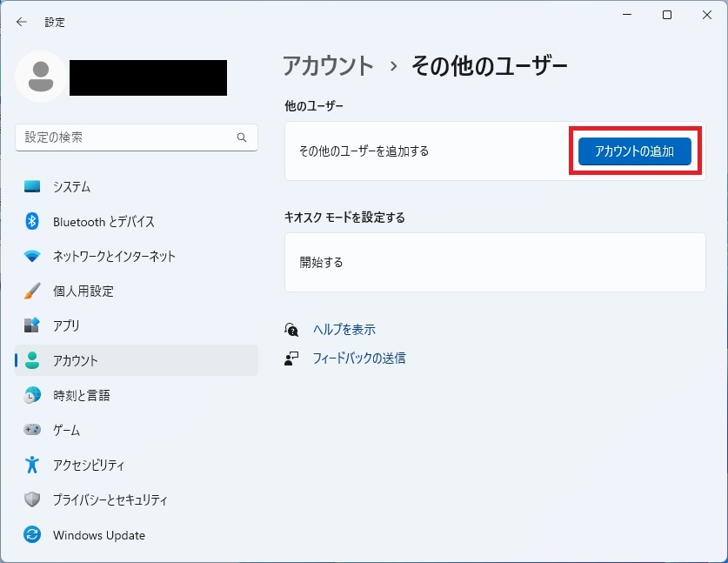This screenshot has height=563, width=728.
Task: Click the back arrow in title bar
Action: tap(22, 22)
